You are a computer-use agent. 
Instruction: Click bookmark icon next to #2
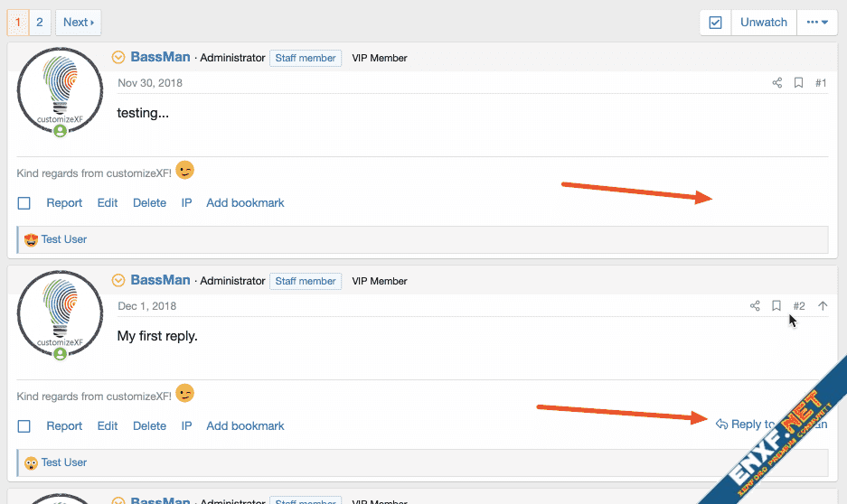776,306
